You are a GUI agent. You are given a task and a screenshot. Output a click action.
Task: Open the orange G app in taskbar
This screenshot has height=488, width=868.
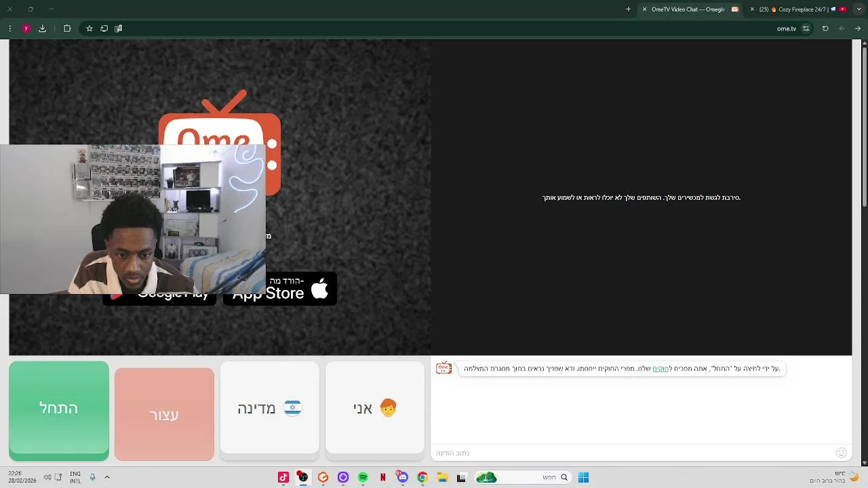(323, 477)
